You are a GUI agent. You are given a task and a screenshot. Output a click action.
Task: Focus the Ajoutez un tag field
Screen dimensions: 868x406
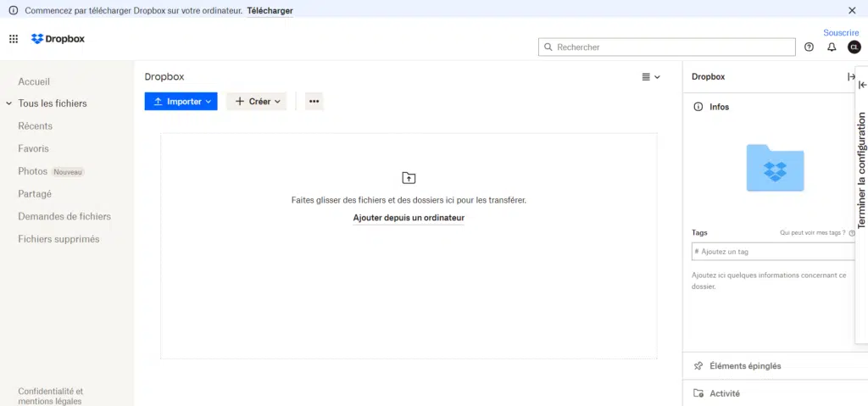coord(774,252)
